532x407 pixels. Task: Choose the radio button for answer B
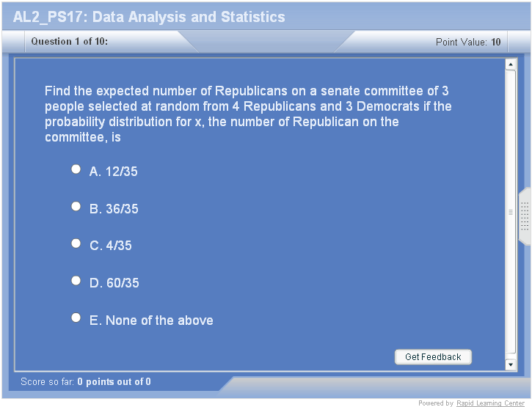click(x=76, y=207)
